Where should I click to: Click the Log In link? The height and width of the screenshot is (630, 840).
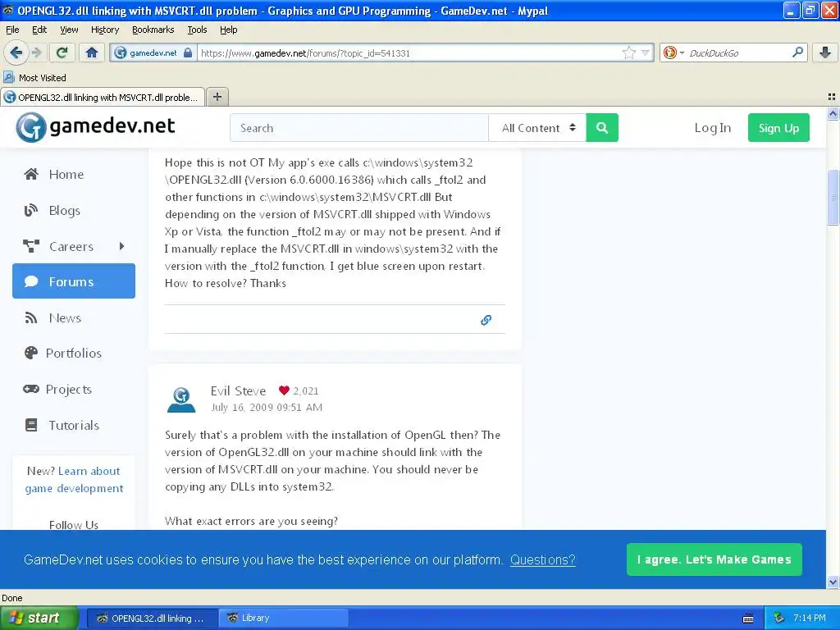pyautogui.click(x=713, y=127)
